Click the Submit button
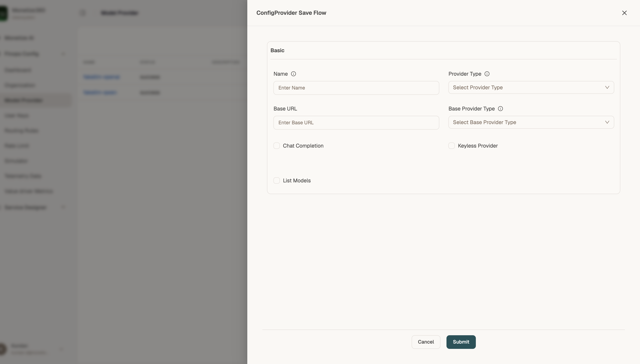 coord(461,342)
